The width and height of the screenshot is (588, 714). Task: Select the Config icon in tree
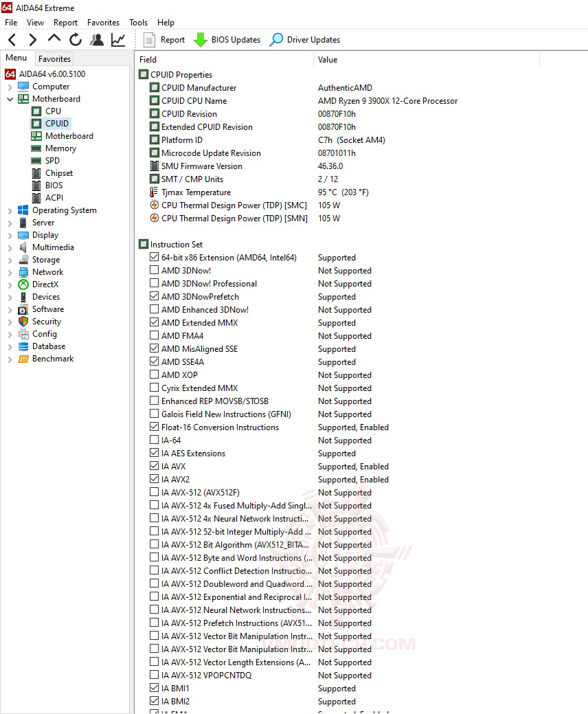click(23, 334)
